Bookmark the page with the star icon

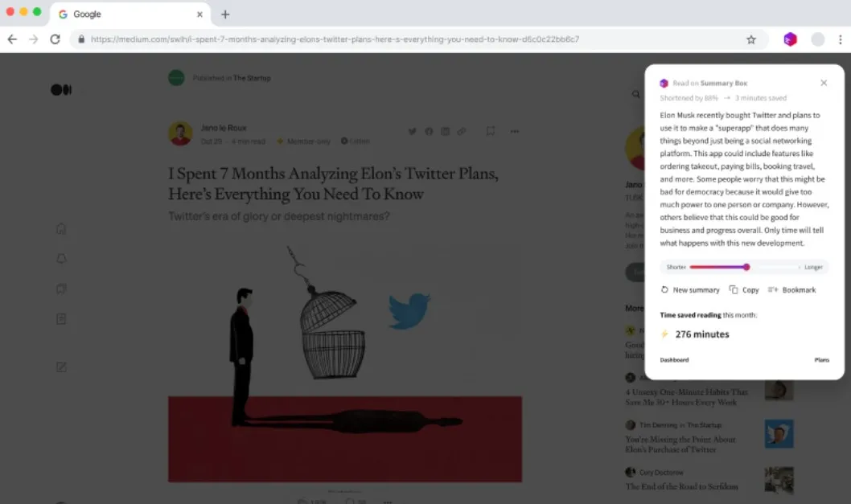751,39
